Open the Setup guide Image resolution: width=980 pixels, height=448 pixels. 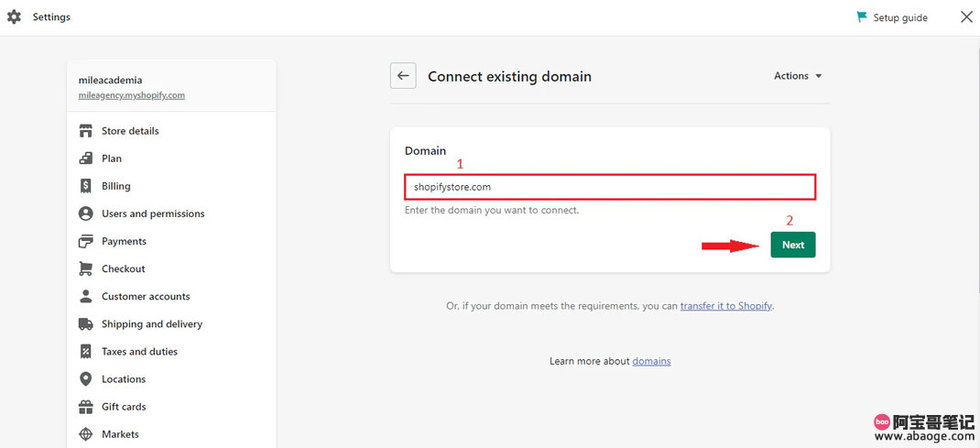892,17
